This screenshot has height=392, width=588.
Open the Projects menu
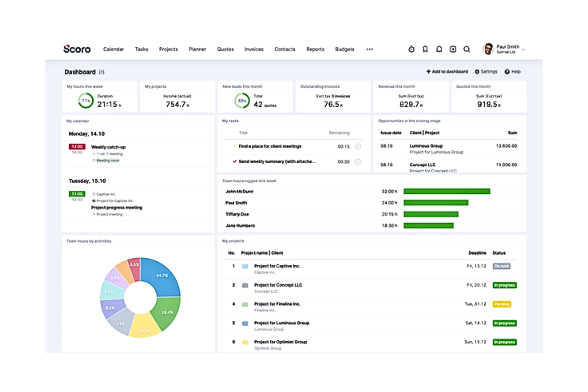(168, 49)
